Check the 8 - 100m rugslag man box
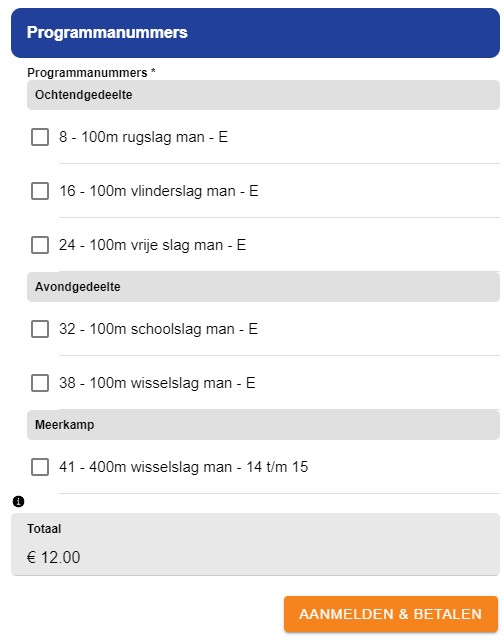 coord(40,137)
